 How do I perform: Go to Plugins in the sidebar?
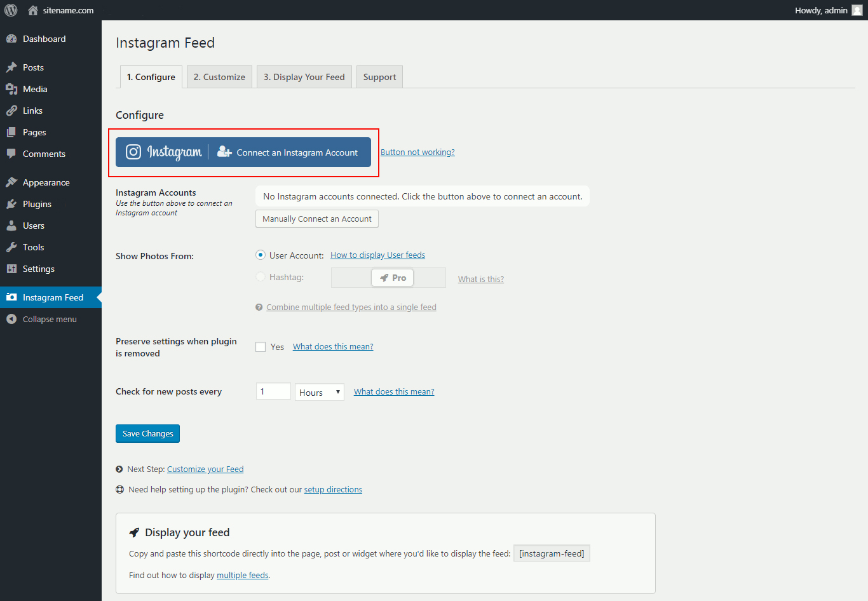pyautogui.click(x=51, y=204)
